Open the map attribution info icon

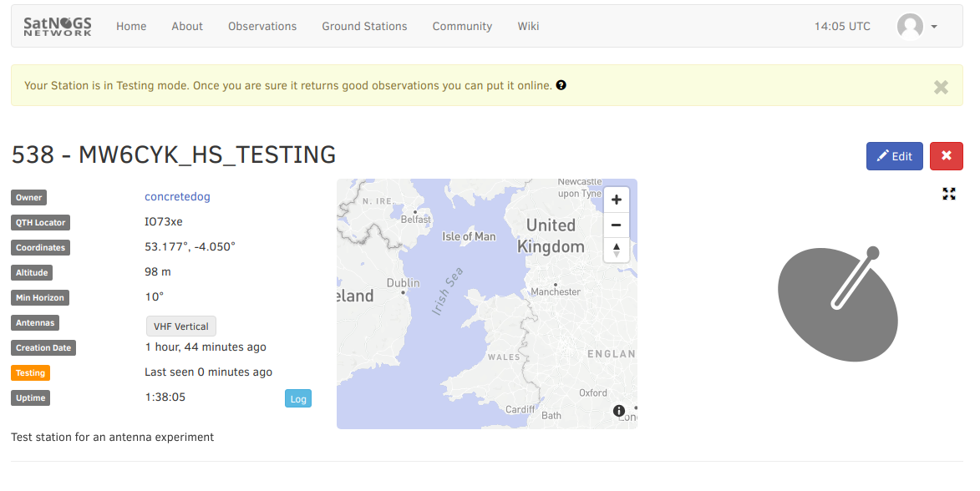point(619,410)
